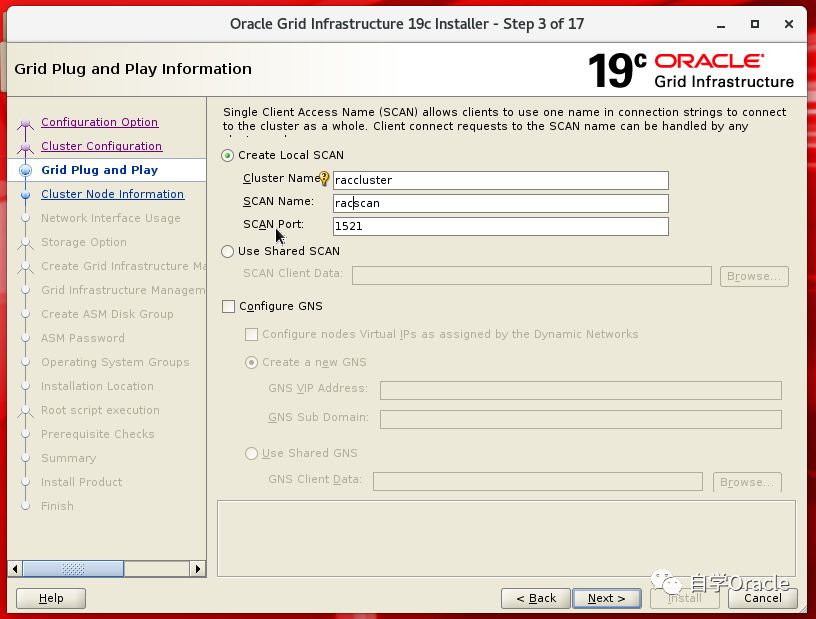Click the Help button
The image size is (816, 619).
(x=51, y=598)
